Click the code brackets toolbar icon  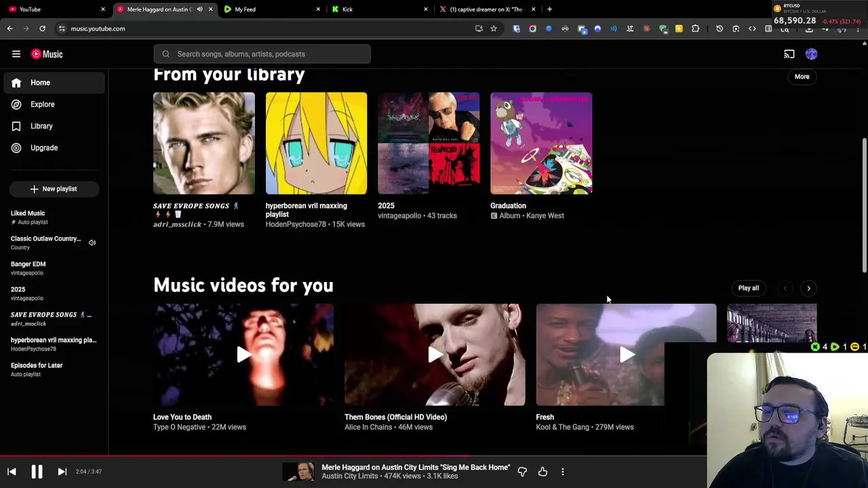pos(752,28)
